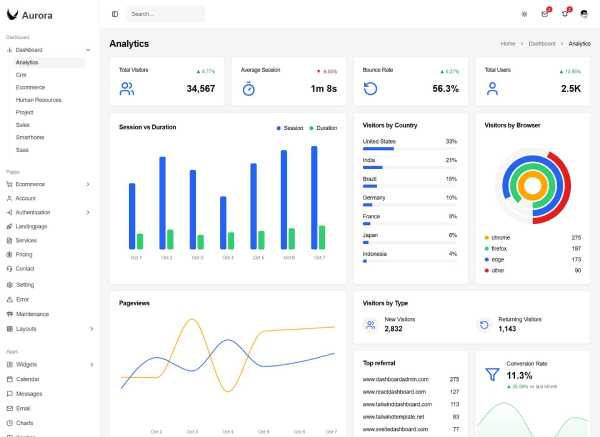This screenshot has height=437, width=600.
Task: Go to Home breadcrumb link
Action: [x=508, y=44]
